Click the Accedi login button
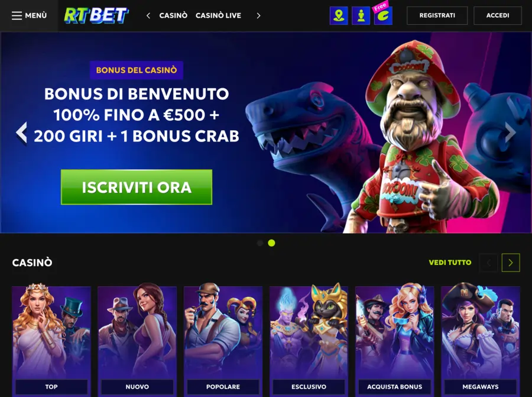The image size is (532, 397). coord(497,15)
